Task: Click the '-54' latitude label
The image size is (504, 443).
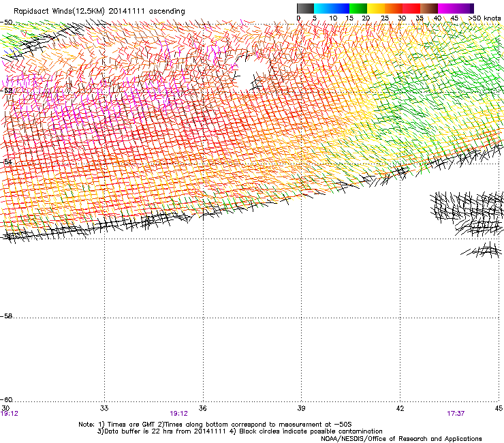Action: click(x=6, y=162)
